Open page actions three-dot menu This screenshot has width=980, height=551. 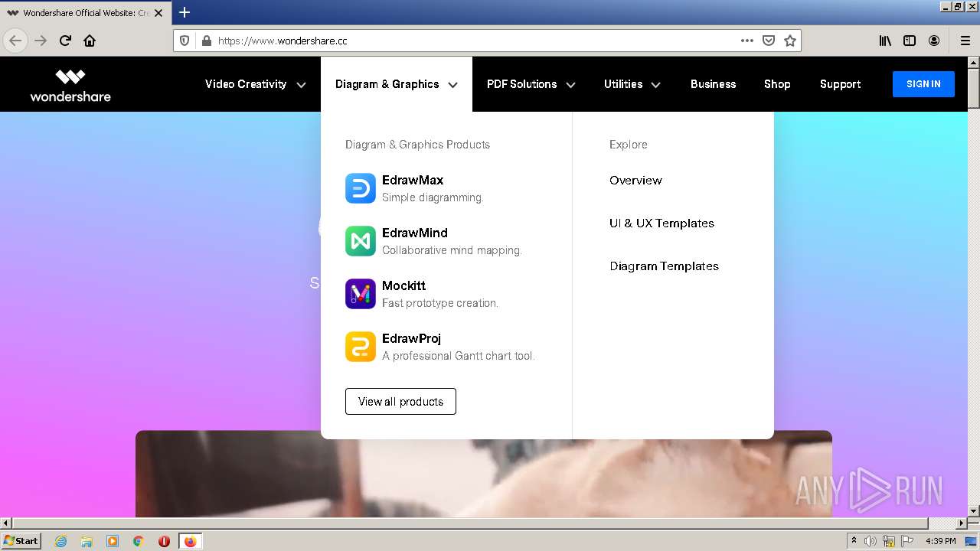tap(747, 41)
